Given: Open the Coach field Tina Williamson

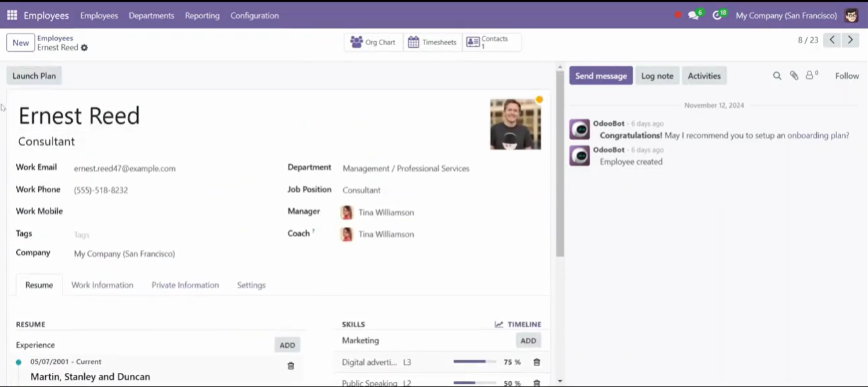Looking at the screenshot, I should point(386,234).
